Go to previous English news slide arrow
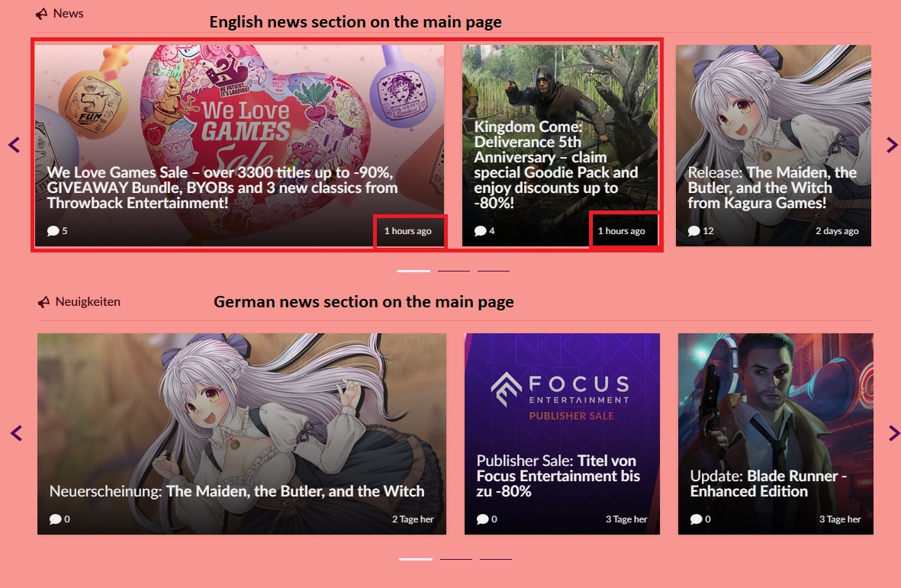Screen dimensions: 901x588 14,145
